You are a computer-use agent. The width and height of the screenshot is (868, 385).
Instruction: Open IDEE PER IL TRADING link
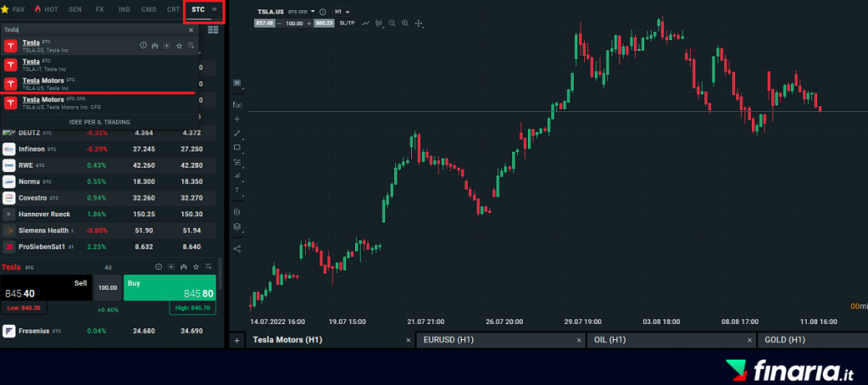[x=100, y=122]
